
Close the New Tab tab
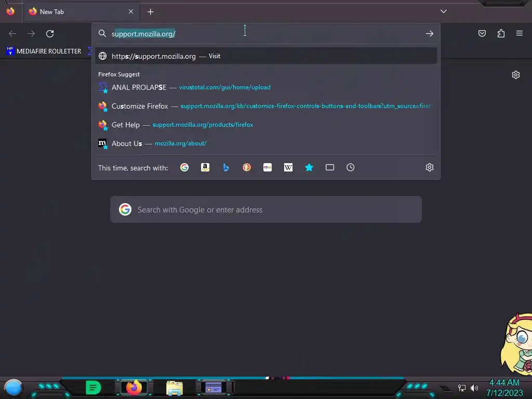131,11
